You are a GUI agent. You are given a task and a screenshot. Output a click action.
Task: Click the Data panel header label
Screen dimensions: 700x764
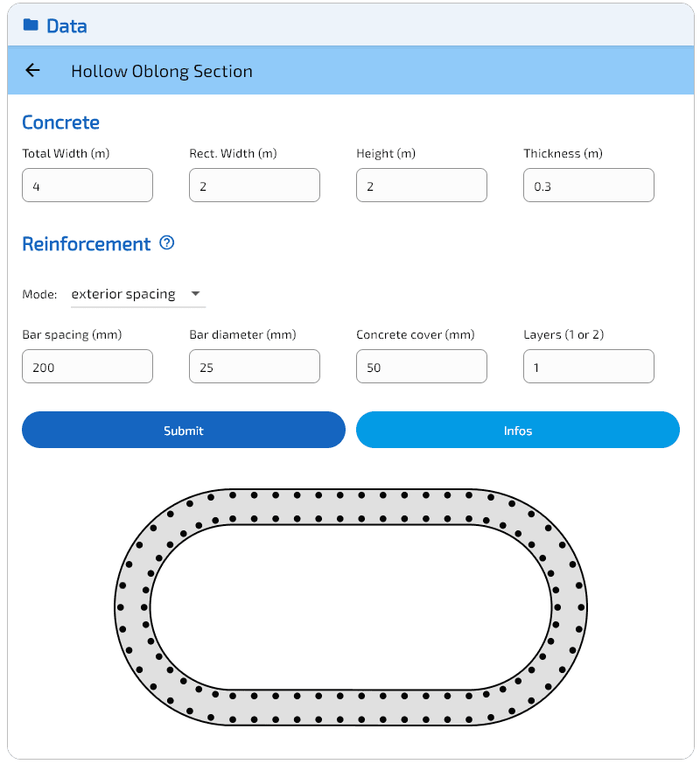click(66, 26)
